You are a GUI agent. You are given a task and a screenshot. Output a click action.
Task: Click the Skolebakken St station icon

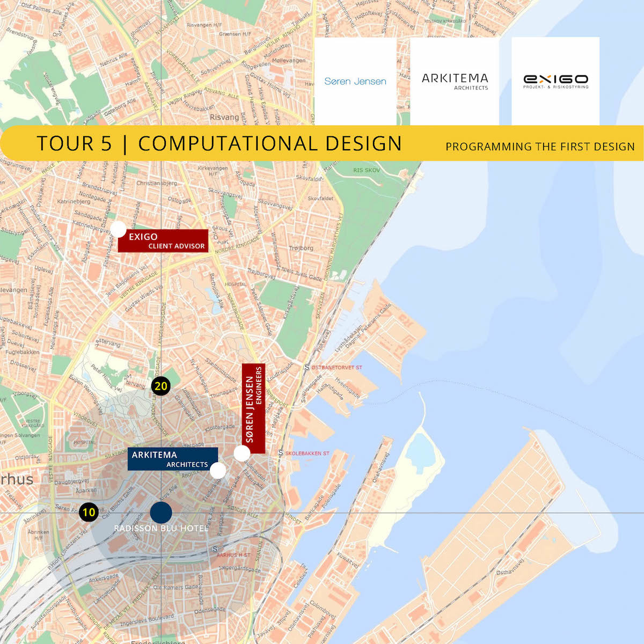click(x=281, y=453)
